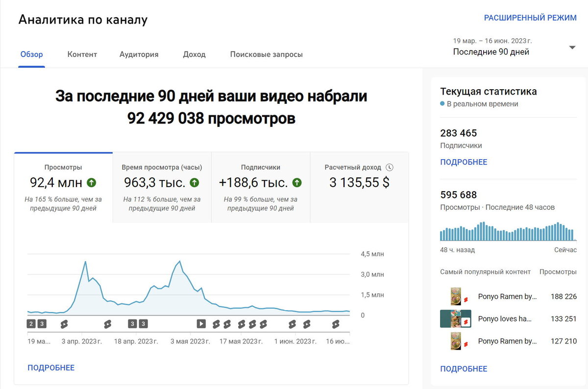The height and width of the screenshot is (389, 588).
Task: Click the Shorts marker between 3 апр. and 18 апр.
Action: pos(108,323)
